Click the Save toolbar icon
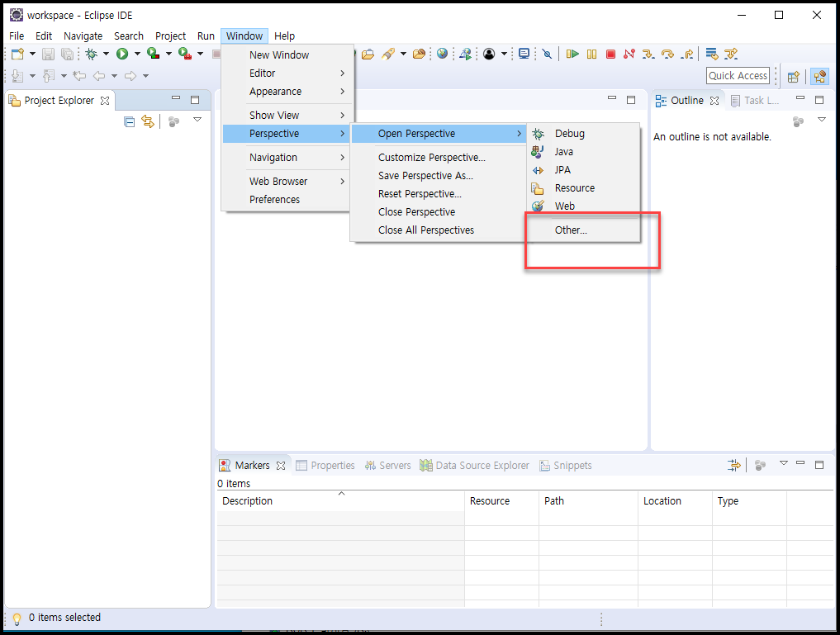840x635 pixels. point(48,54)
